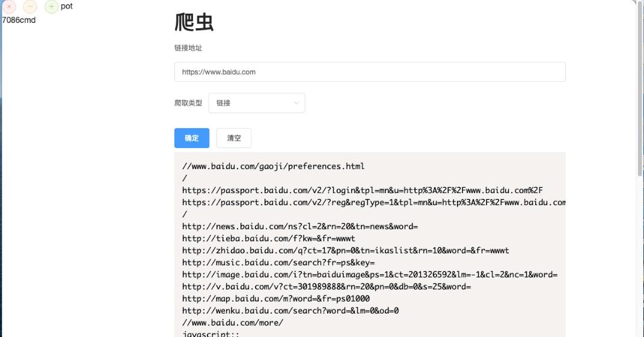This screenshot has width=644, height=337.
Task: Select the music.baidu.com result line
Action: pyautogui.click(x=278, y=262)
